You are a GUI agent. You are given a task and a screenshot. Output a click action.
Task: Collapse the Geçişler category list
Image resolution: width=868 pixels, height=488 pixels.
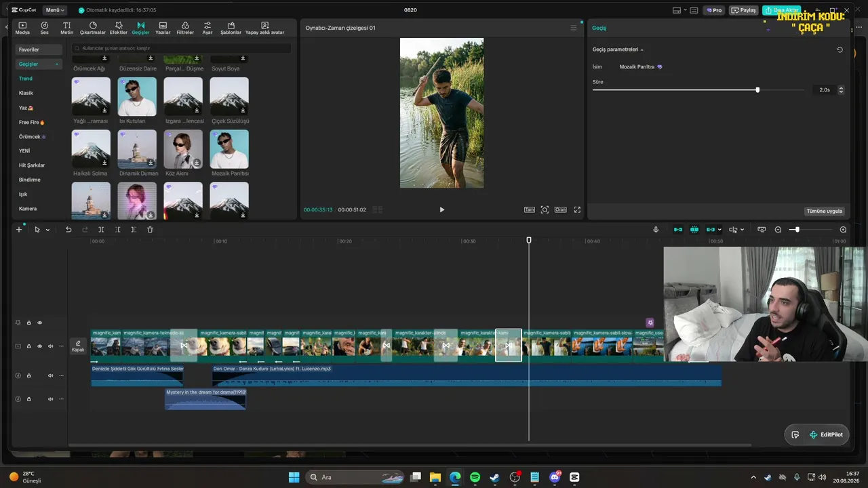tap(58, 64)
